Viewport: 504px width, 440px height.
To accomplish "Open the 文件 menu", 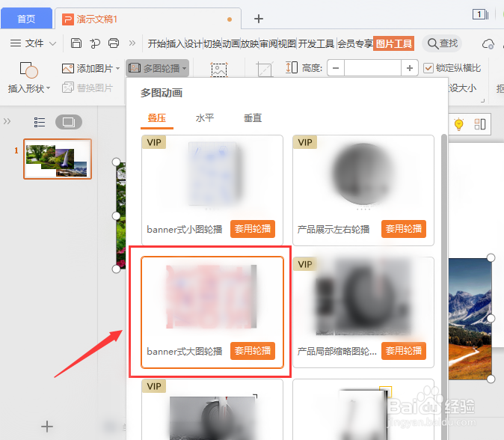I will coord(33,43).
